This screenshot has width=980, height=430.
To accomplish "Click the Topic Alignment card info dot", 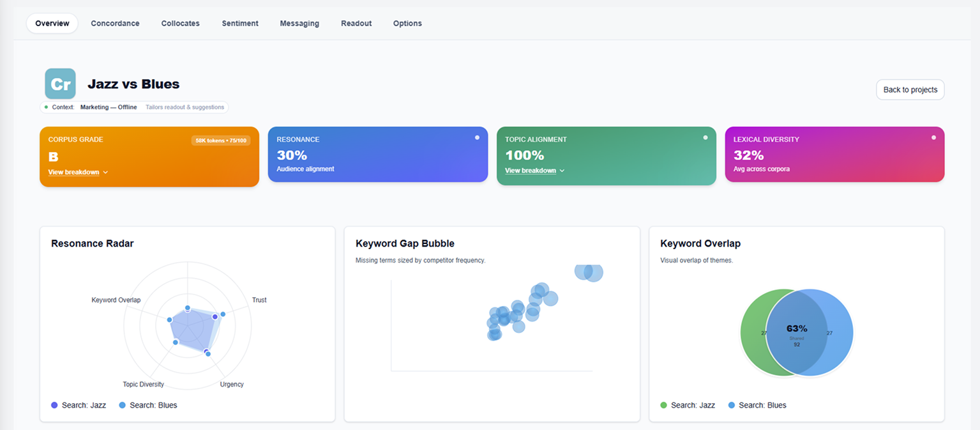I will [705, 137].
